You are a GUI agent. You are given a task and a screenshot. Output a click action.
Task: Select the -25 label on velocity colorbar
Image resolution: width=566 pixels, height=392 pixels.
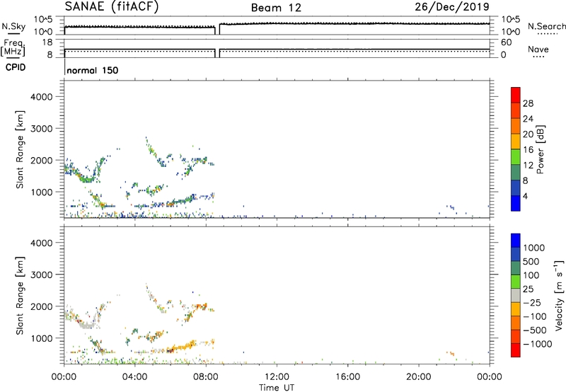[532, 303]
